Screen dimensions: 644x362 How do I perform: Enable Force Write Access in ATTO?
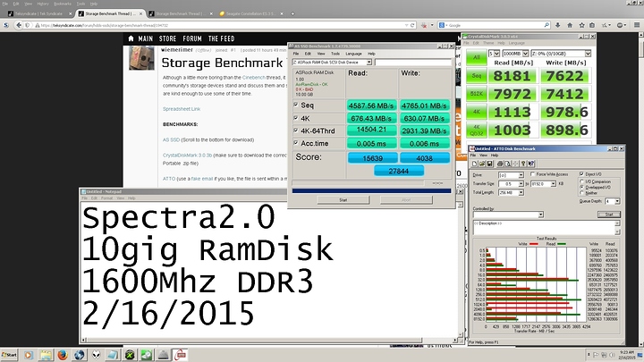(x=533, y=174)
